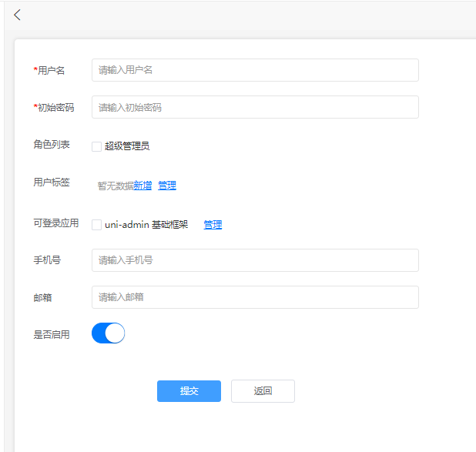Image resolution: width=476 pixels, height=452 pixels.
Task: Open 管理 link in 可登录应用 row
Action: [213, 225]
